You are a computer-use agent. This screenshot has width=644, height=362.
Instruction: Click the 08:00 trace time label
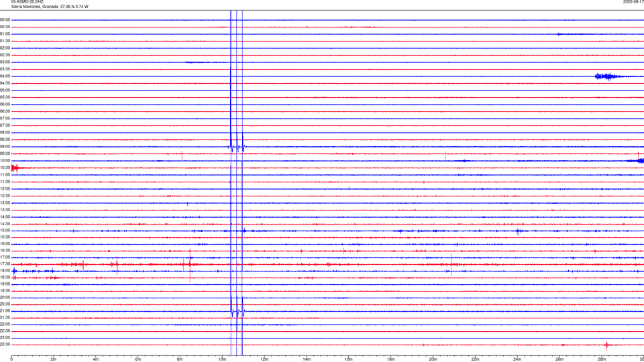click(x=5, y=133)
